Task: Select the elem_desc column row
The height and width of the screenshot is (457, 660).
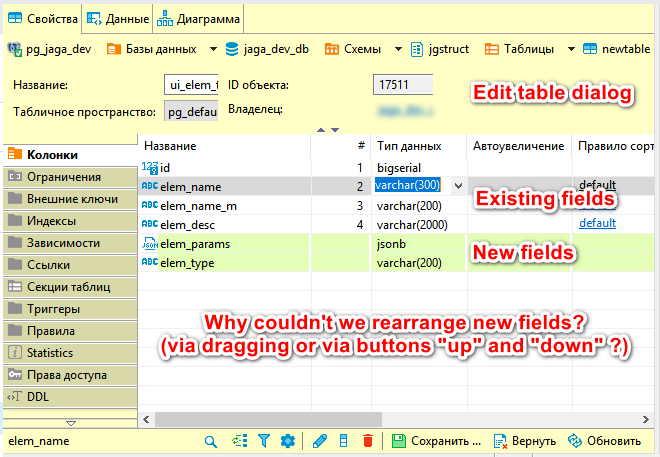Action: 396,225
